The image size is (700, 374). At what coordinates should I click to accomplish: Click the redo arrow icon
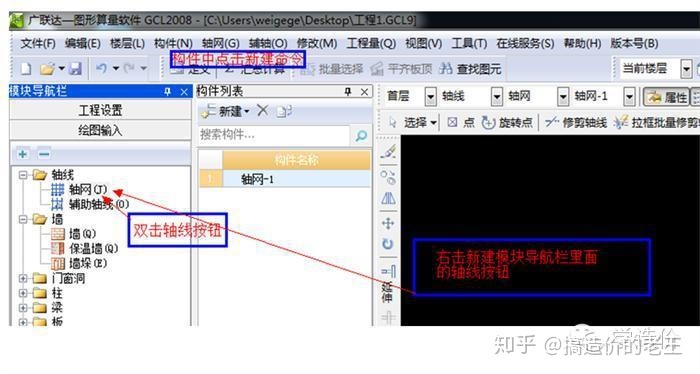tap(129, 68)
